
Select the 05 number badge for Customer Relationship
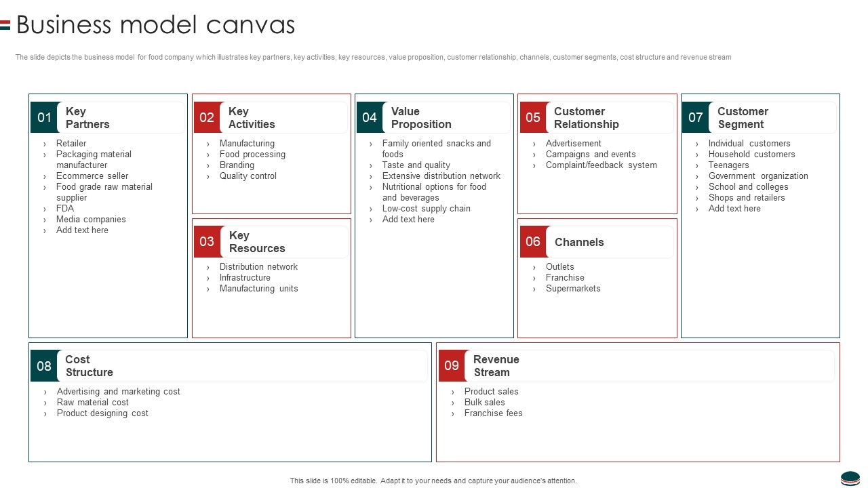[x=533, y=117]
